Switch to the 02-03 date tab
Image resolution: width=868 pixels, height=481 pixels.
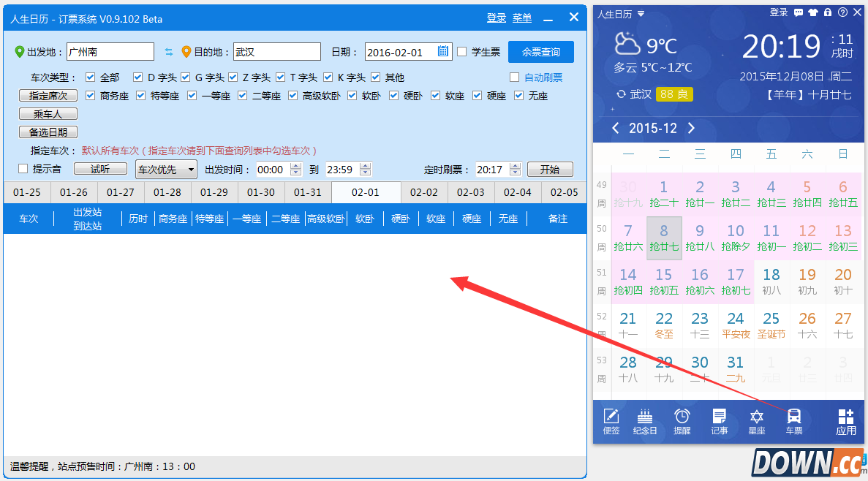coord(472,192)
